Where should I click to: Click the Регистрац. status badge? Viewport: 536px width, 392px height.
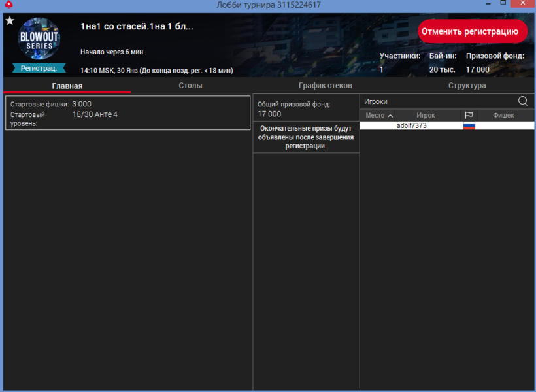39,67
